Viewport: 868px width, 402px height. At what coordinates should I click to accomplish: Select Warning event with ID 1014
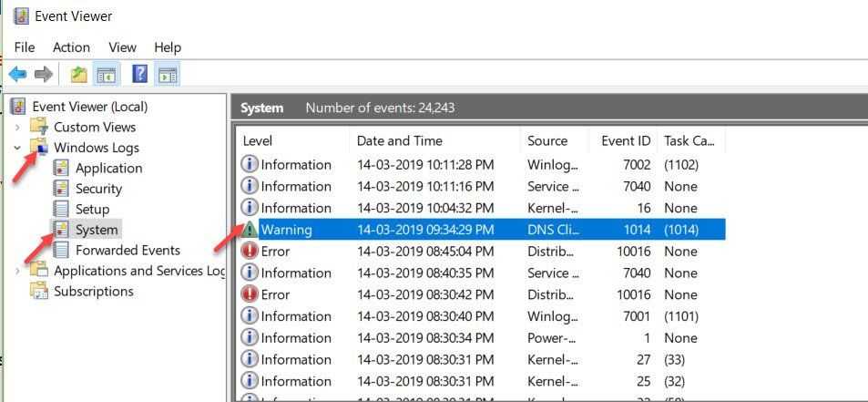(x=482, y=230)
